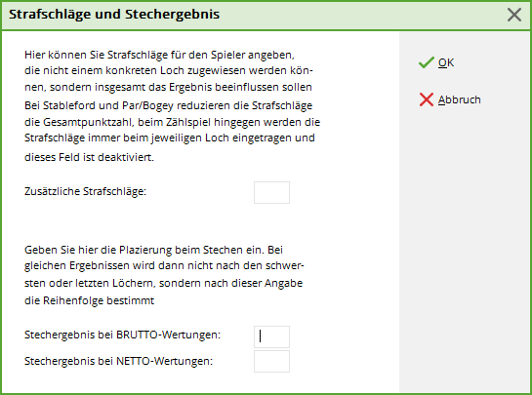532x395 pixels.
Task: Confirm entries with the OK label
Action: click(446, 62)
